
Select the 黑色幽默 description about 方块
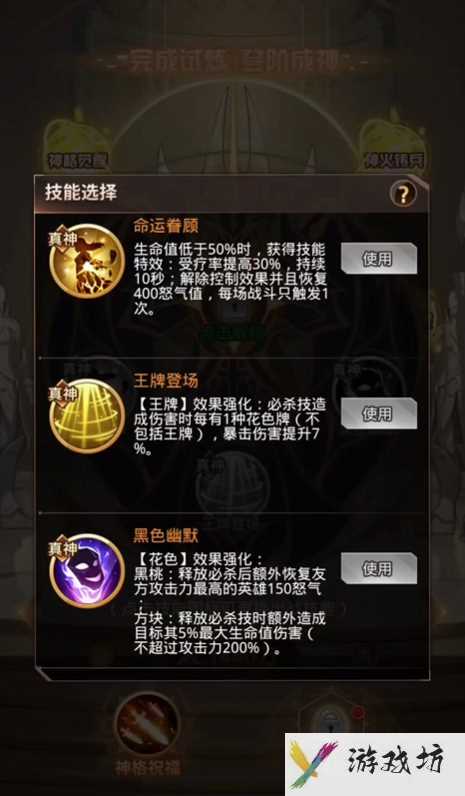click(x=229, y=633)
